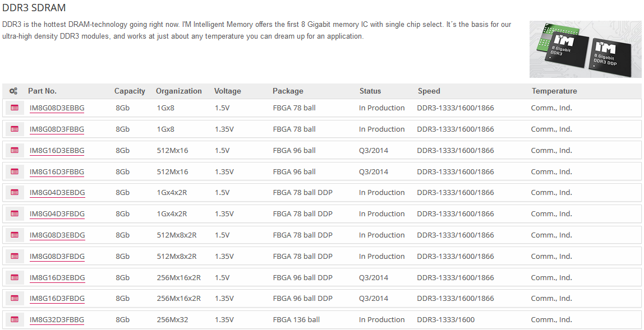Click the IM8G32D3FBBG part number link
This screenshot has width=644, height=330.
click(57, 320)
